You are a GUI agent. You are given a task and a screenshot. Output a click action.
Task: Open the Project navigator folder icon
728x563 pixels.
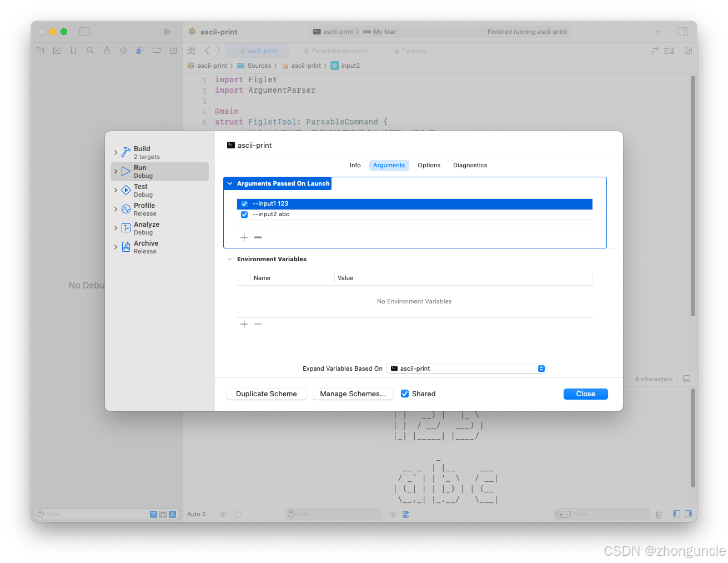coord(40,50)
